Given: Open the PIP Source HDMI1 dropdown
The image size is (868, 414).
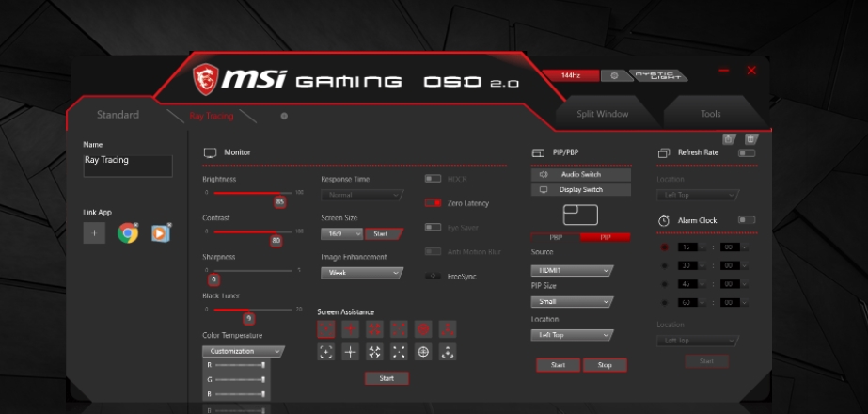Looking at the screenshot, I should click(x=572, y=270).
